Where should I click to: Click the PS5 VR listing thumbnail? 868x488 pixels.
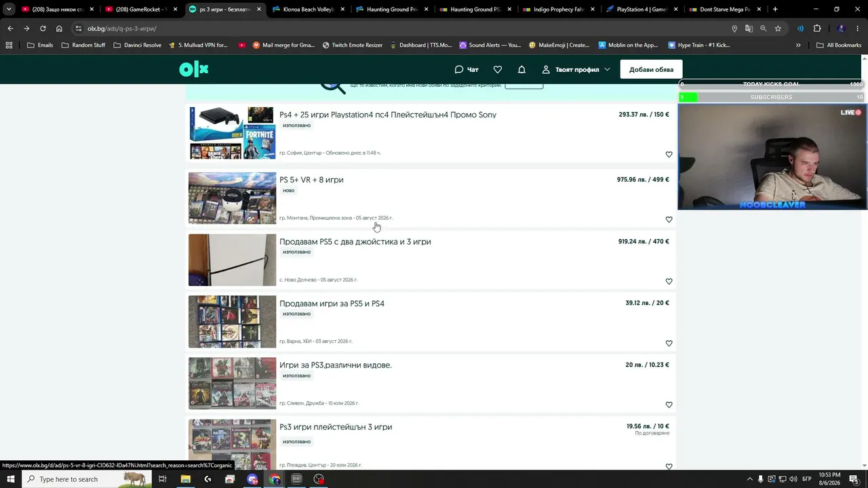click(232, 198)
